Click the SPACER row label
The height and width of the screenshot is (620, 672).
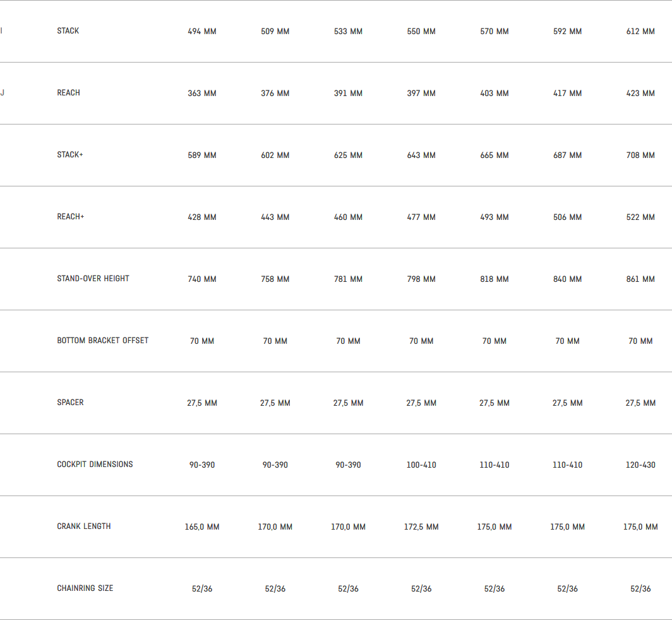pos(70,403)
